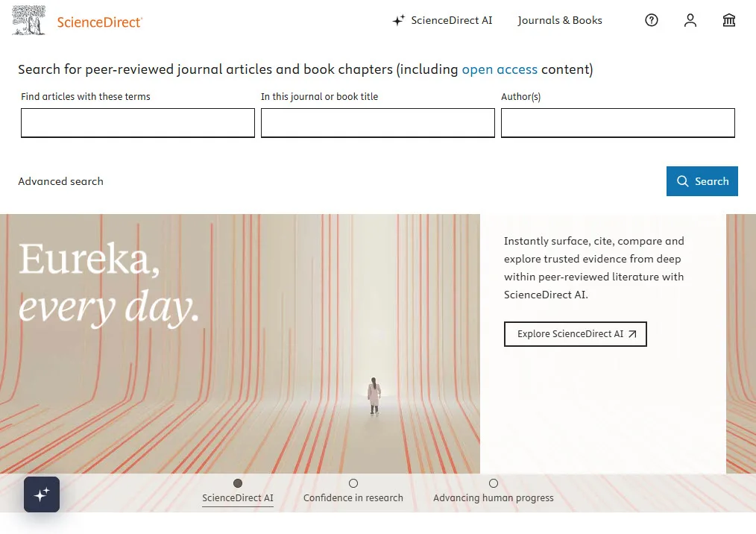Open the open access link
This screenshot has height=534, width=756.
(x=500, y=69)
